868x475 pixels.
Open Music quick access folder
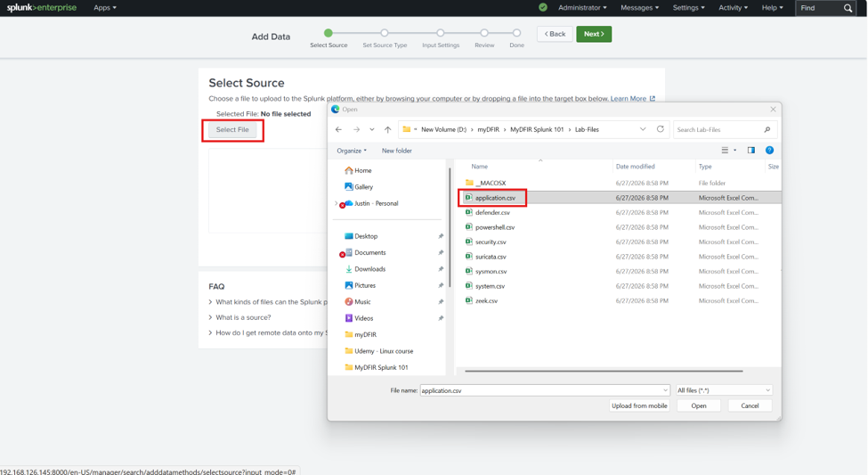click(358, 302)
